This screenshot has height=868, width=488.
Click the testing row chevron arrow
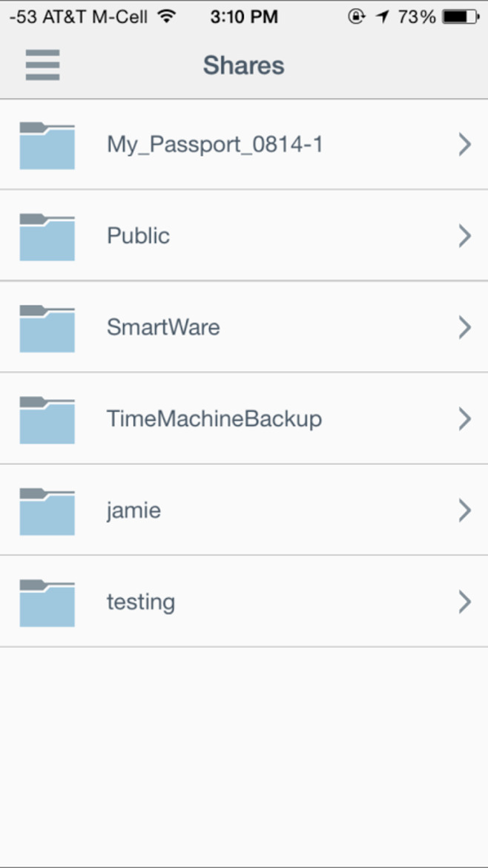pos(465,602)
